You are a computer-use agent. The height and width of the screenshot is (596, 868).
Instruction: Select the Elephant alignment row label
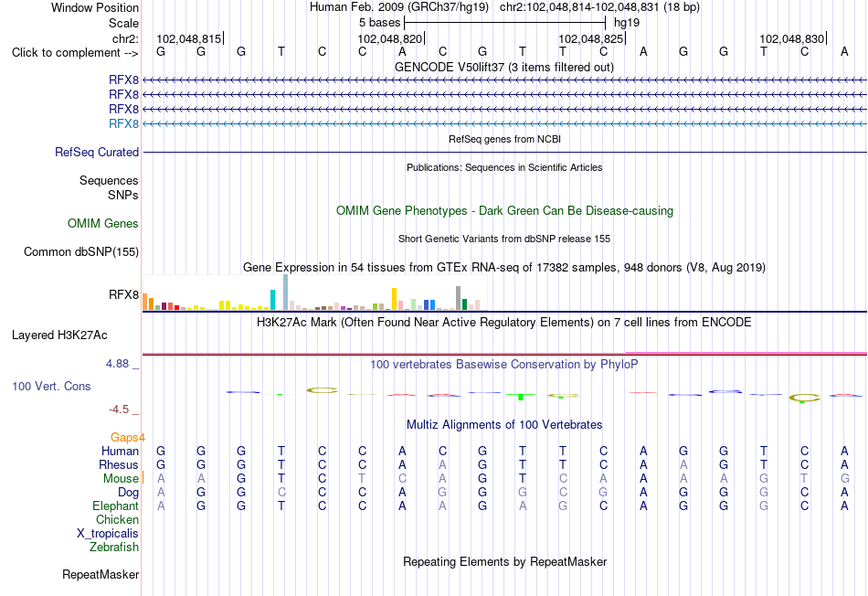pos(116,506)
